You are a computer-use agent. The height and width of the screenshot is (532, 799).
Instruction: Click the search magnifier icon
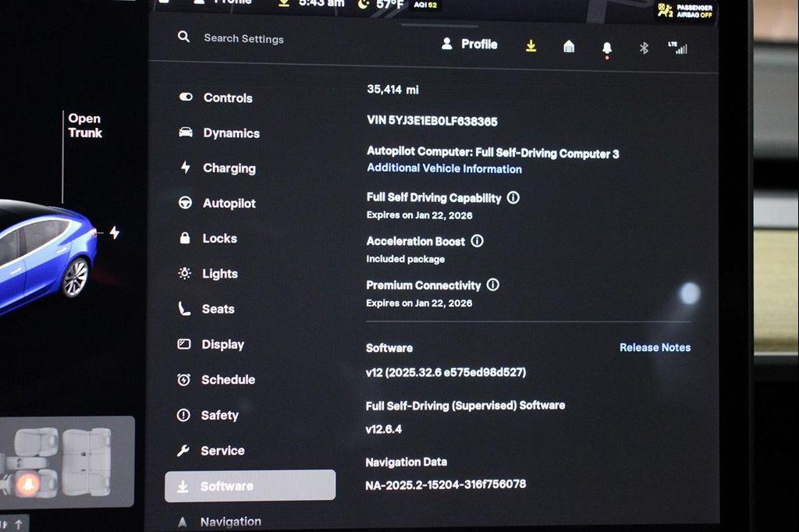pyautogui.click(x=183, y=37)
